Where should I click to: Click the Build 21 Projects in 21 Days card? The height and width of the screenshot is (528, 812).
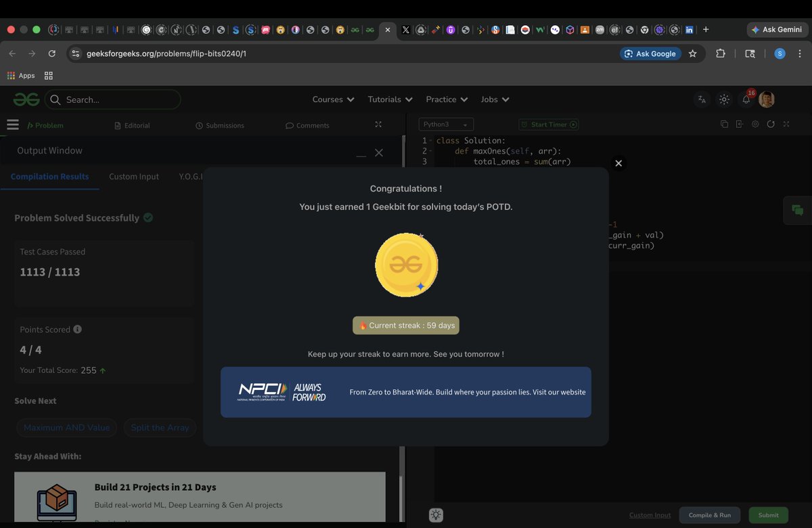click(x=200, y=496)
